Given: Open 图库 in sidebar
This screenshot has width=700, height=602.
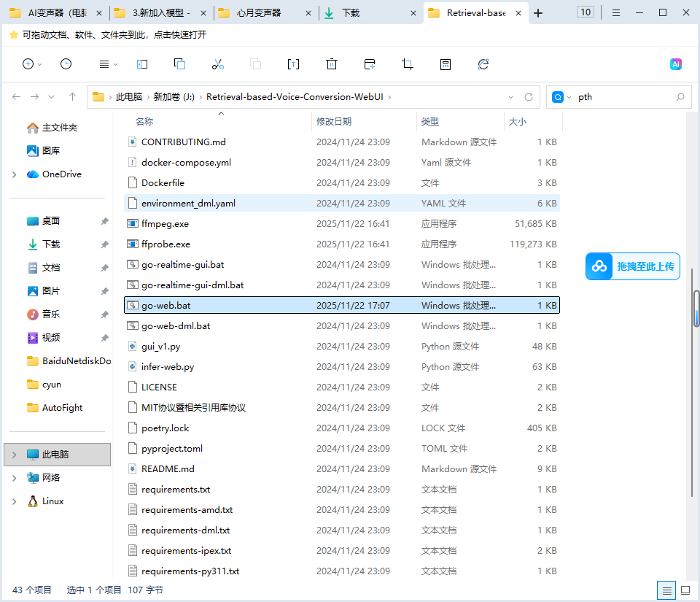Looking at the screenshot, I should coord(43,151).
